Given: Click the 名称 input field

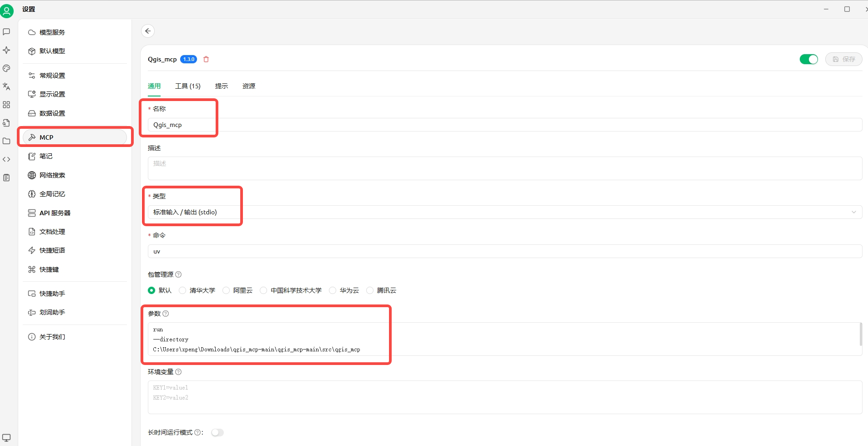Looking at the screenshot, I should [x=505, y=125].
